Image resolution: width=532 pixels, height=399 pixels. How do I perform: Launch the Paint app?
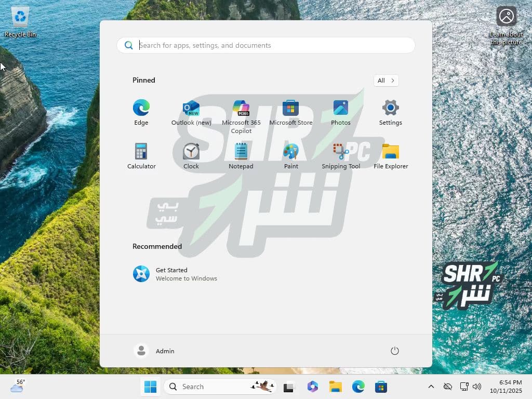(x=291, y=152)
